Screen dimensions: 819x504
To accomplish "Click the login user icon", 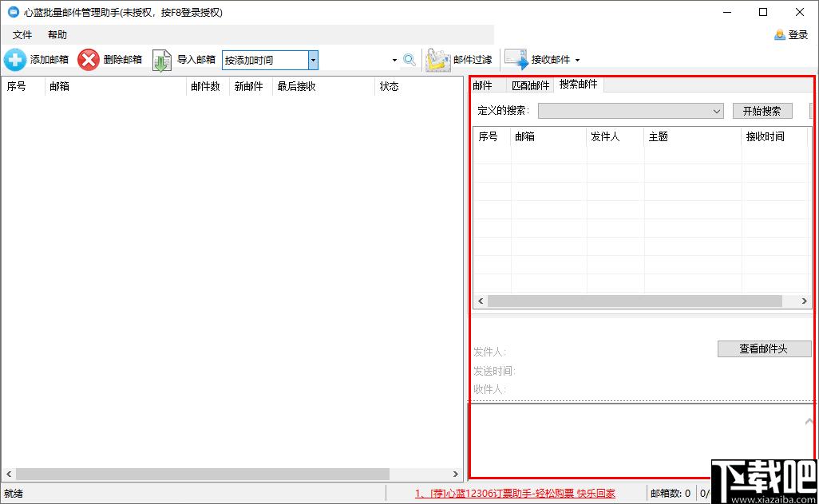I will point(780,35).
